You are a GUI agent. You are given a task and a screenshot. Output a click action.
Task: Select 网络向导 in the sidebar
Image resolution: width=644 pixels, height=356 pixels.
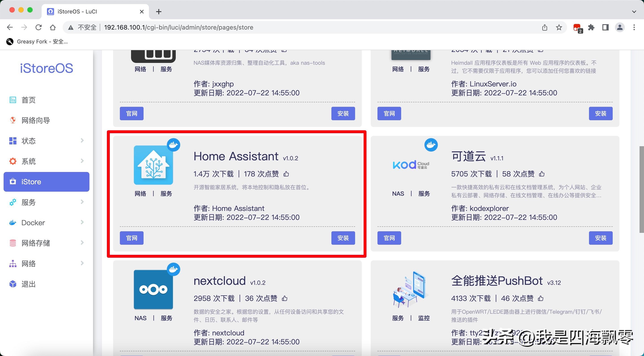(36, 120)
